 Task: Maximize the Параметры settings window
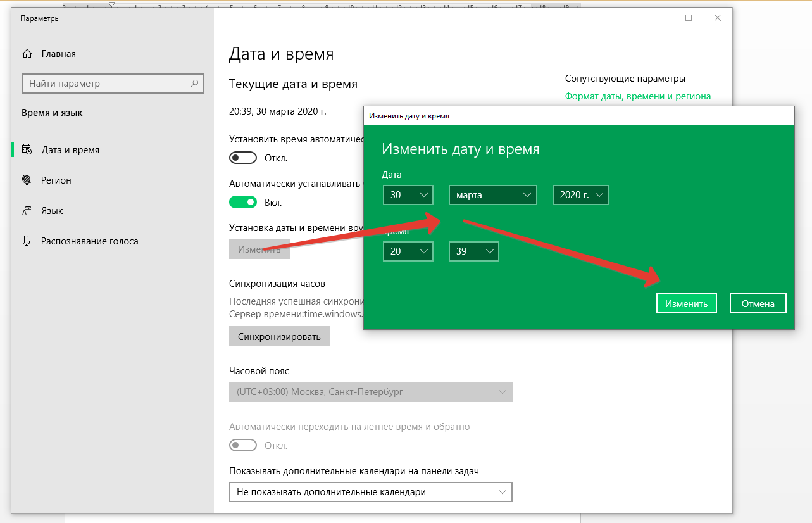click(689, 18)
